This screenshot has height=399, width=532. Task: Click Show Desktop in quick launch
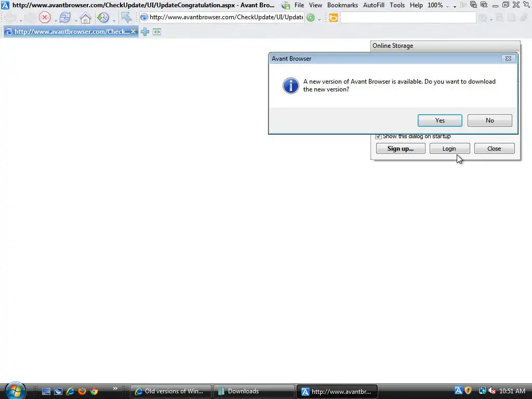point(46,391)
